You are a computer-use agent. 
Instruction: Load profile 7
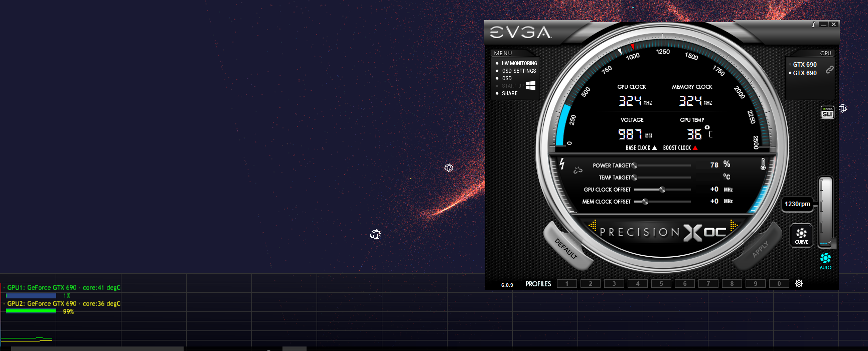pyautogui.click(x=708, y=284)
